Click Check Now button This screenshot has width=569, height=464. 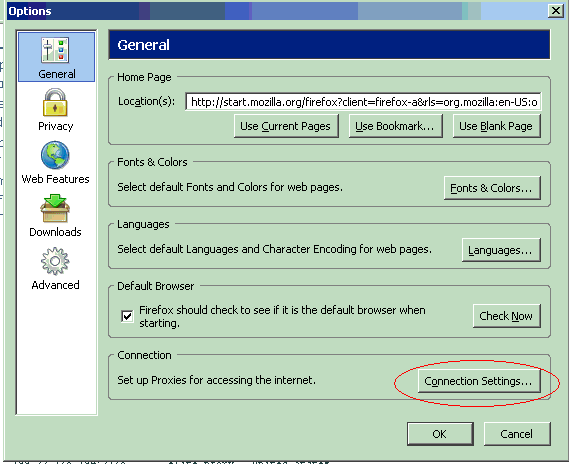pyautogui.click(x=507, y=316)
